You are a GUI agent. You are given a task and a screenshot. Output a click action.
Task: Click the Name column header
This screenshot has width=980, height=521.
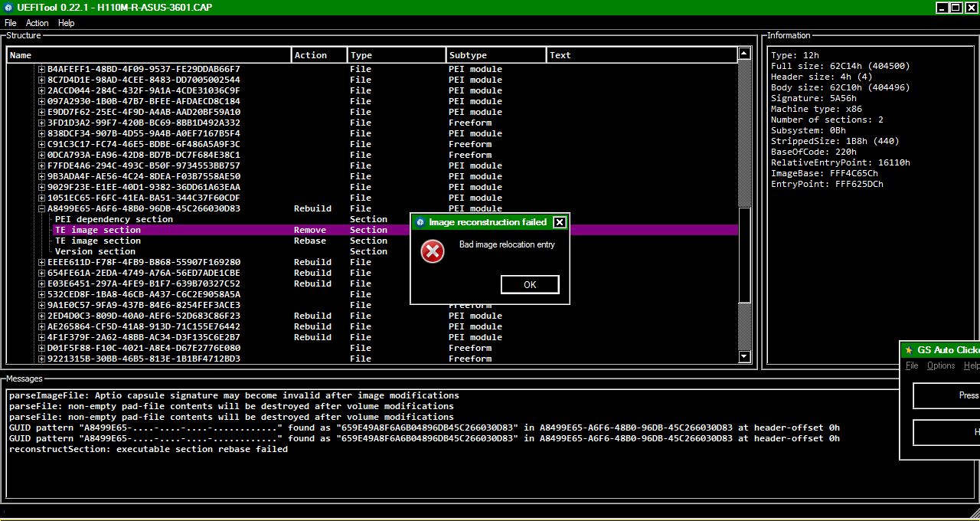(x=149, y=55)
